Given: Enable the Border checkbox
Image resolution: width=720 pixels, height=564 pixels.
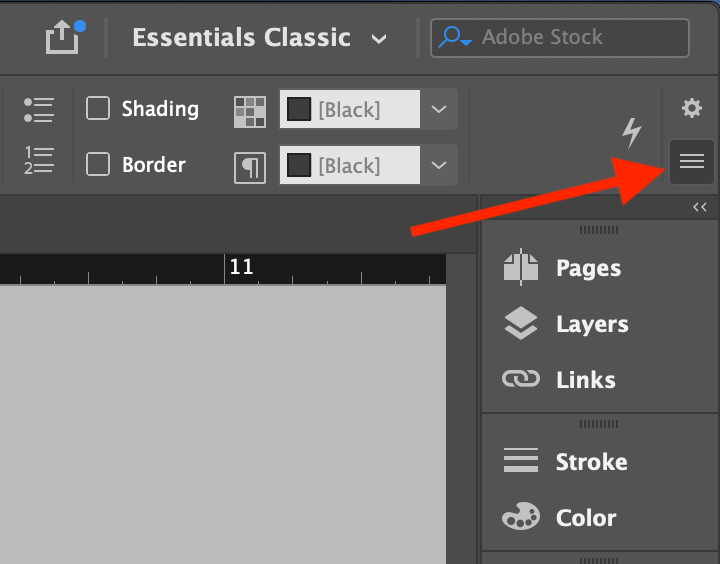Looking at the screenshot, I should coord(98,164).
